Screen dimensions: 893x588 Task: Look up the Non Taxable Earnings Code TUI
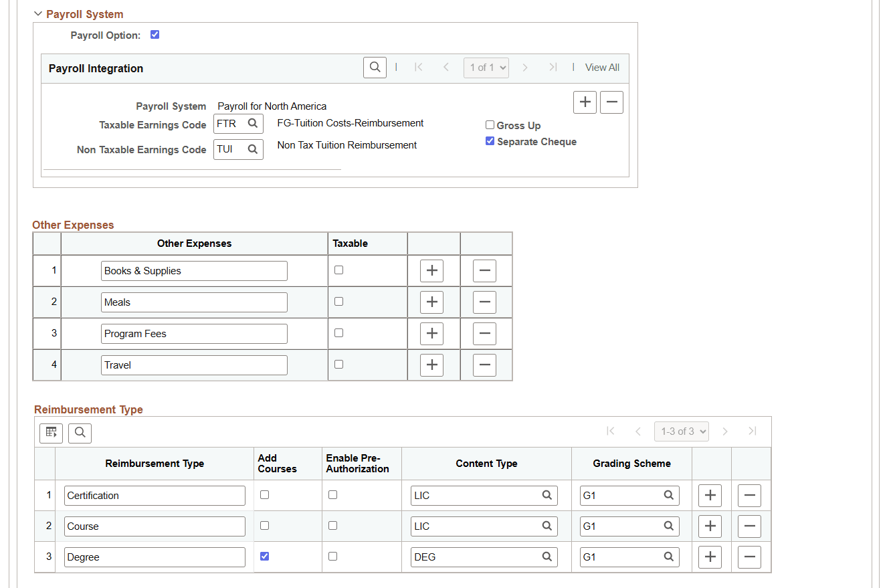252,149
